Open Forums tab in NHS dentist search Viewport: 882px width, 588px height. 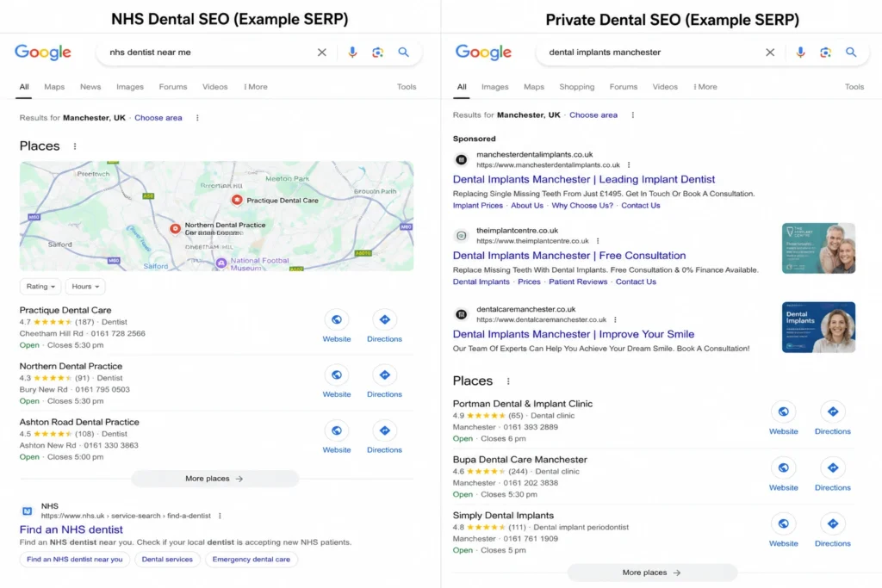point(172,87)
